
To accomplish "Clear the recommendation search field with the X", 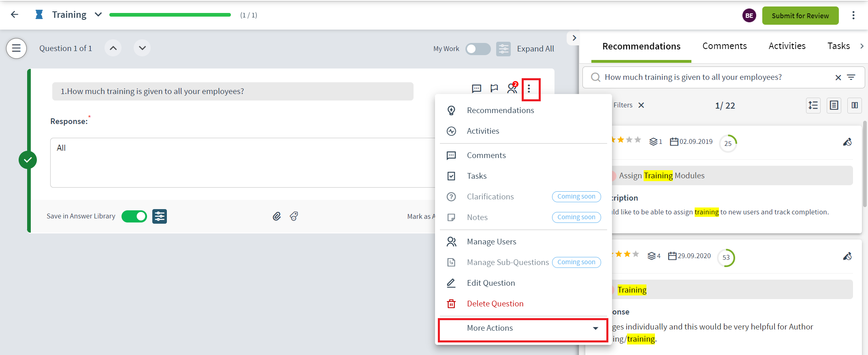I will coord(838,77).
